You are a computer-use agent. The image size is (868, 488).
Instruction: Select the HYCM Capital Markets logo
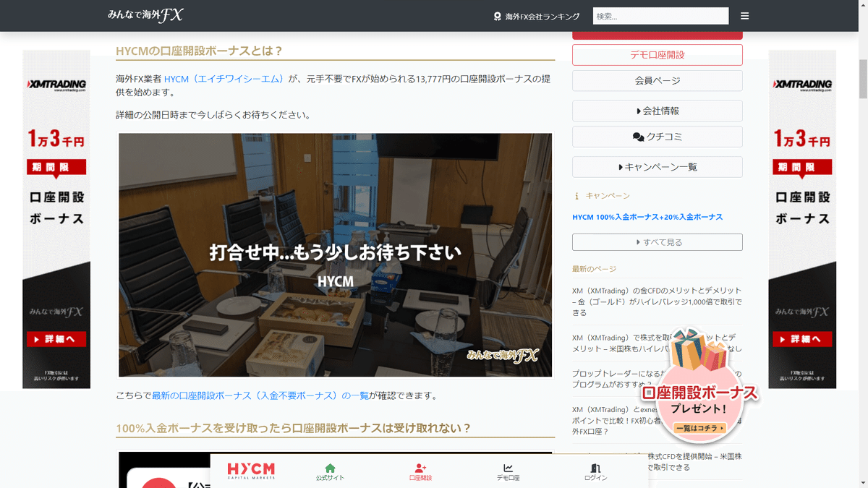(252, 470)
